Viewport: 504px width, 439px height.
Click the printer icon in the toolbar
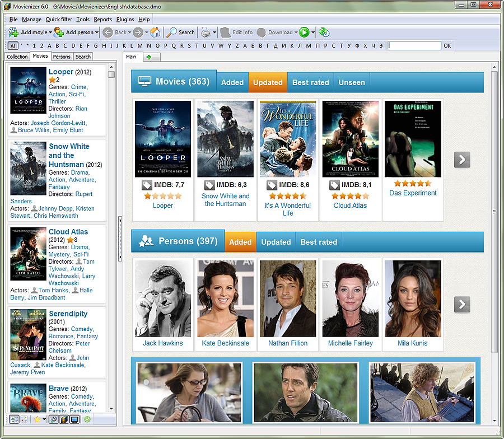pyautogui.click(x=206, y=32)
